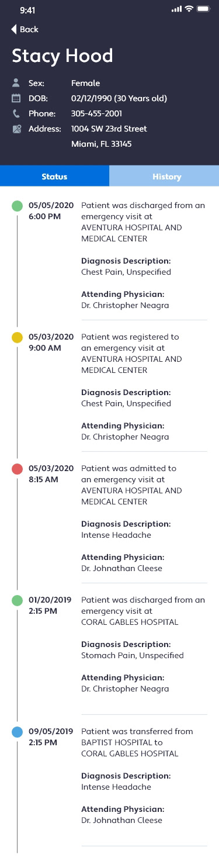Select the Status tab
219x868 pixels.
pos(54,176)
